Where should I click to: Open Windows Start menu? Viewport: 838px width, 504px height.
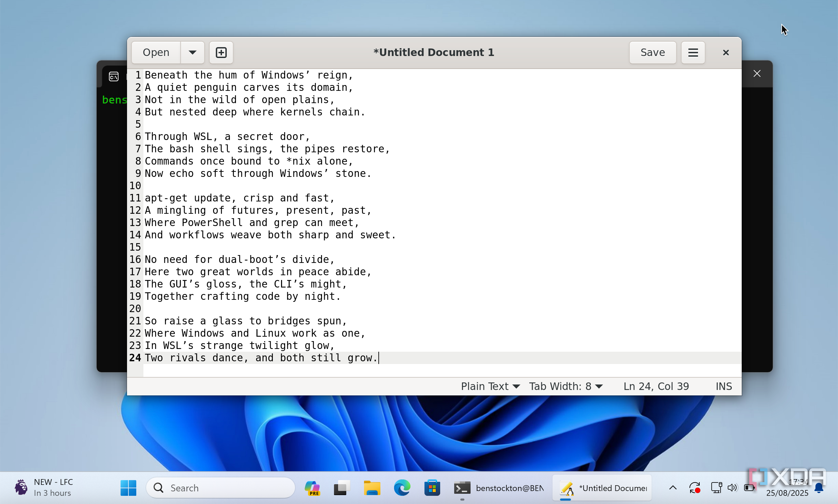[x=128, y=488]
